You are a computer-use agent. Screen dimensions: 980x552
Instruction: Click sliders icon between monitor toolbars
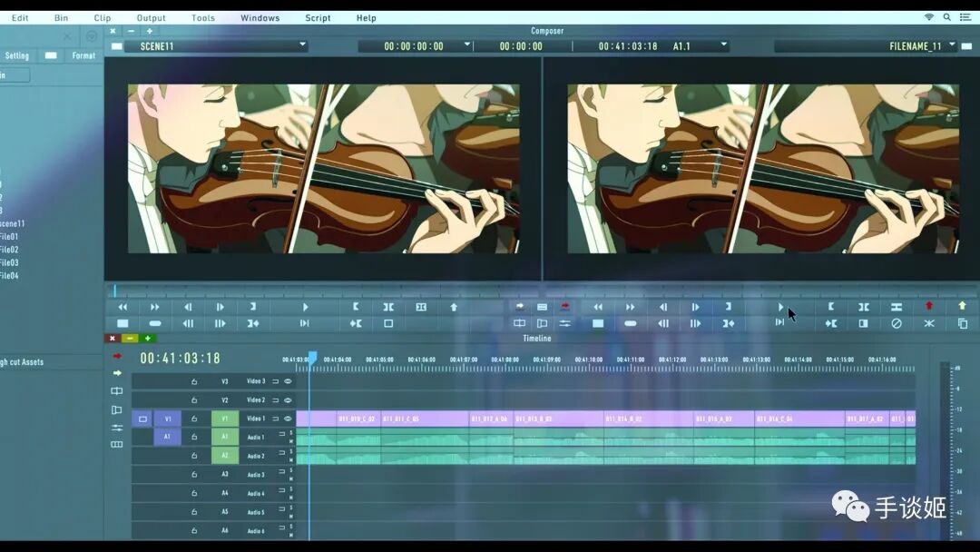564,323
